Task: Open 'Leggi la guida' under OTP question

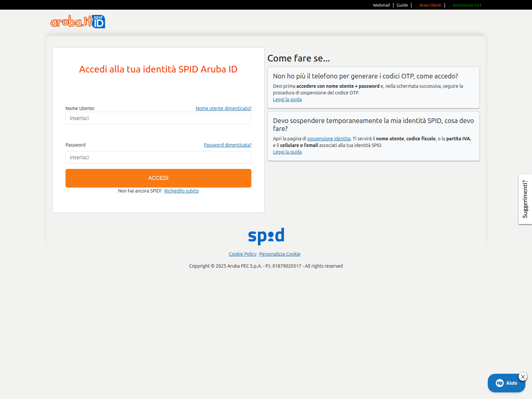Action: 287,99
